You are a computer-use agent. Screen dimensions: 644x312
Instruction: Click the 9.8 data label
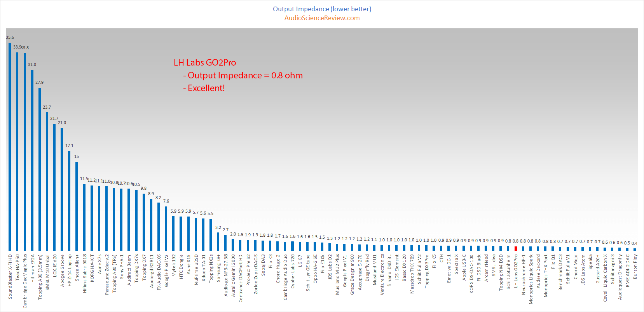click(143, 189)
